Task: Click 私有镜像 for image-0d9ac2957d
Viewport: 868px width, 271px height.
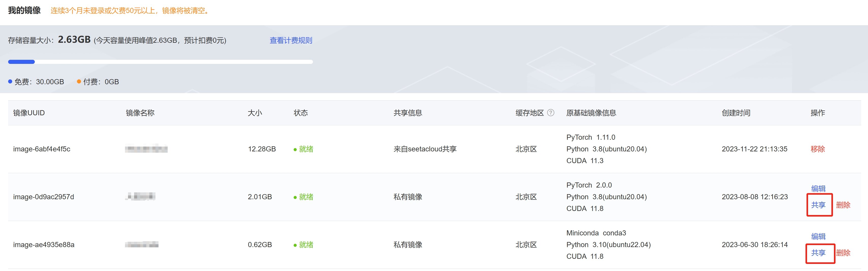Action: pos(408,197)
